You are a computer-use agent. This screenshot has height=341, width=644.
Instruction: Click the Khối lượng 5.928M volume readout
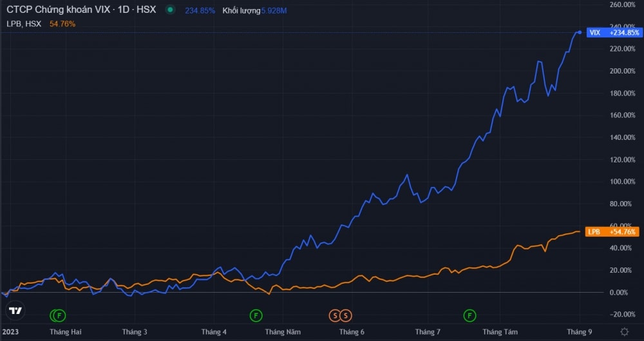point(254,11)
